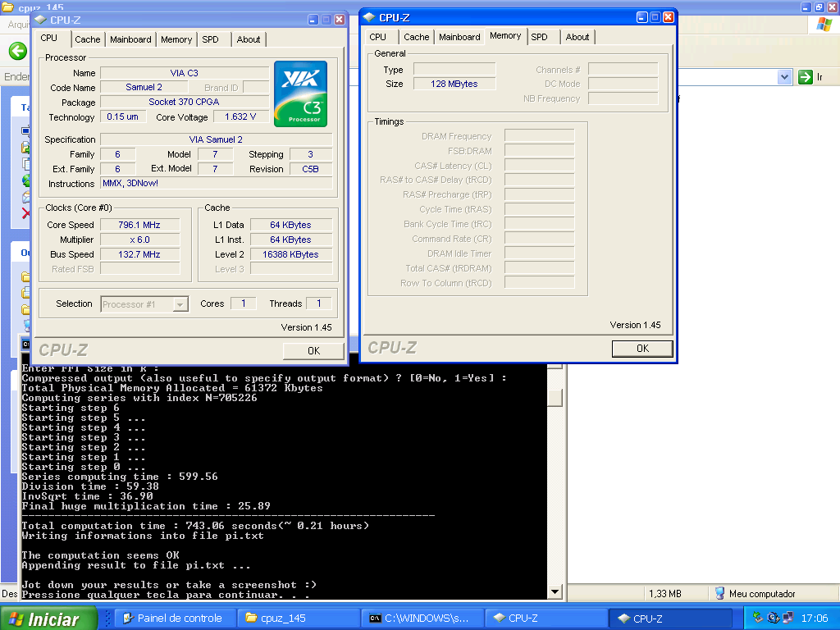Click the Technology value 0.15 um
This screenshot has height=630, width=840.
123,116
